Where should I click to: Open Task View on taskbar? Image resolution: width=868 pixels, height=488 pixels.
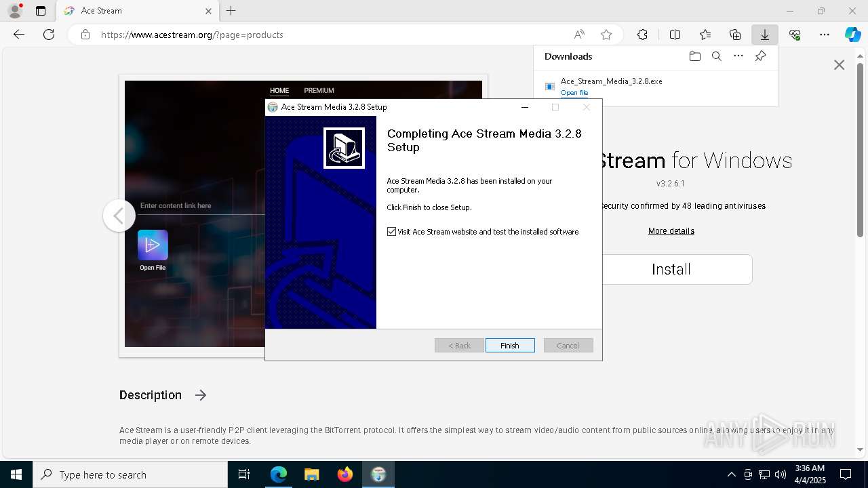click(x=244, y=474)
